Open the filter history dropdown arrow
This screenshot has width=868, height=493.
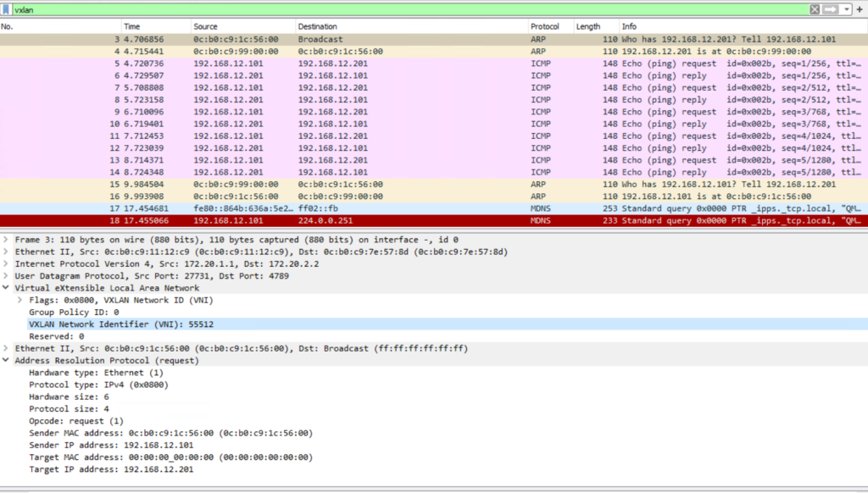pyautogui.click(x=846, y=9)
